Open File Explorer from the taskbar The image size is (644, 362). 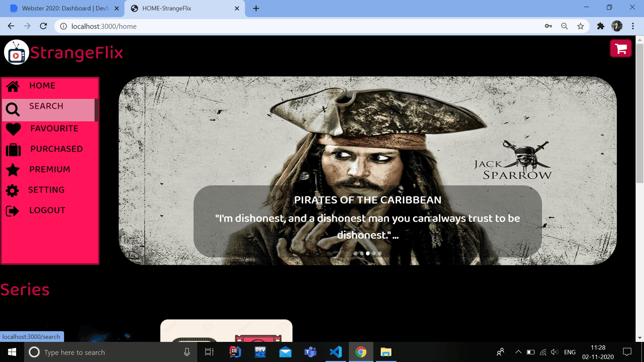coord(386,352)
